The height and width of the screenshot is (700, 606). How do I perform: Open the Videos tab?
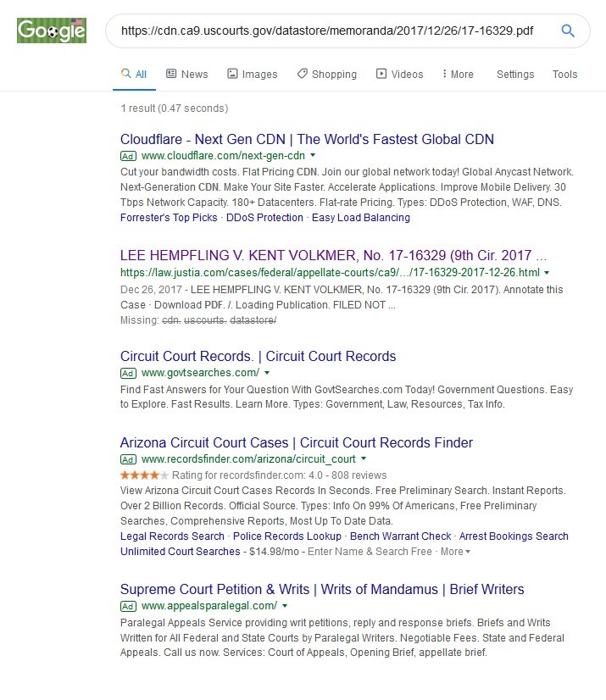(400, 74)
